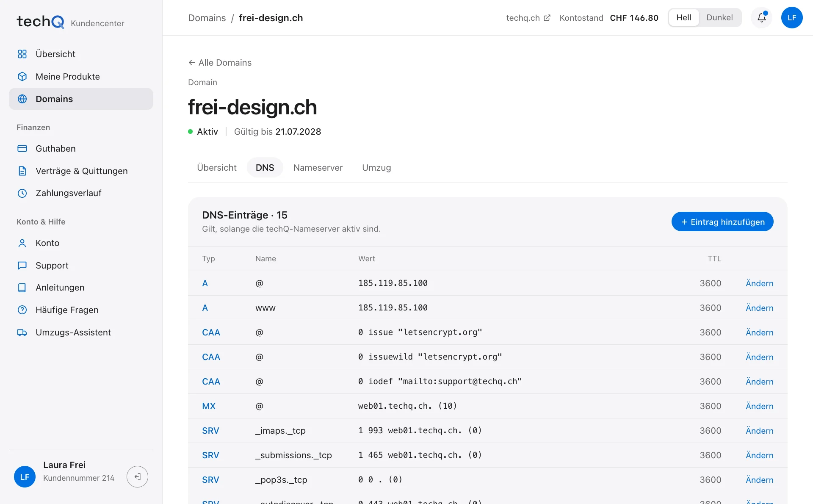Image resolution: width=813 pixels, height=504 pixels.
Task: Go to Meine Produkte in sidebar
Action: (81, 77)
